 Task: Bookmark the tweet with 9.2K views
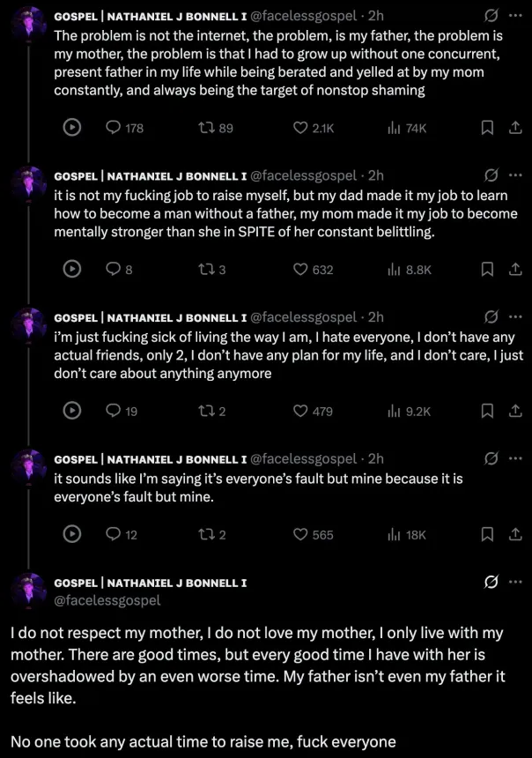[486, 411]
